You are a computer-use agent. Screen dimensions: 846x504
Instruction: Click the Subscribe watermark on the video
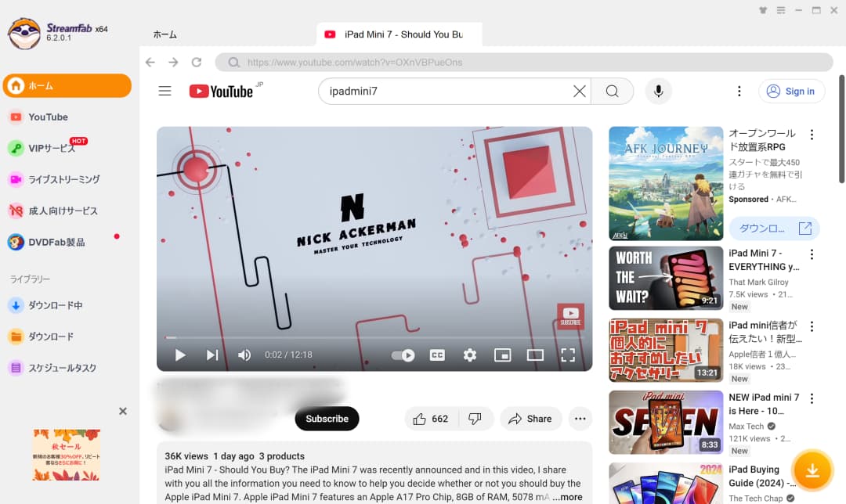point(570,316)
